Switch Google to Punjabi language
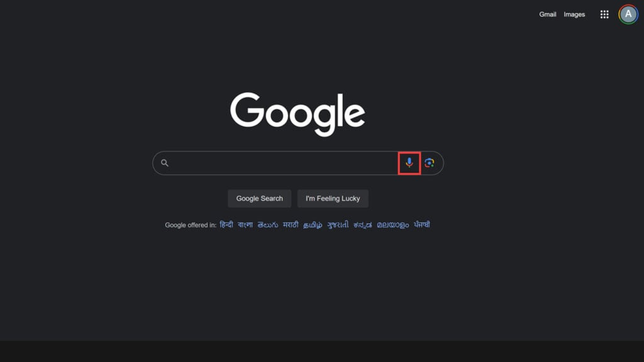 pos(422,224)
